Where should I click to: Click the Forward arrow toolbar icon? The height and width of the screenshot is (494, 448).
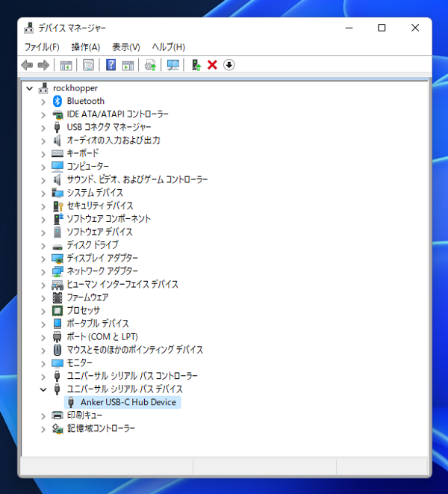(43, 65)
